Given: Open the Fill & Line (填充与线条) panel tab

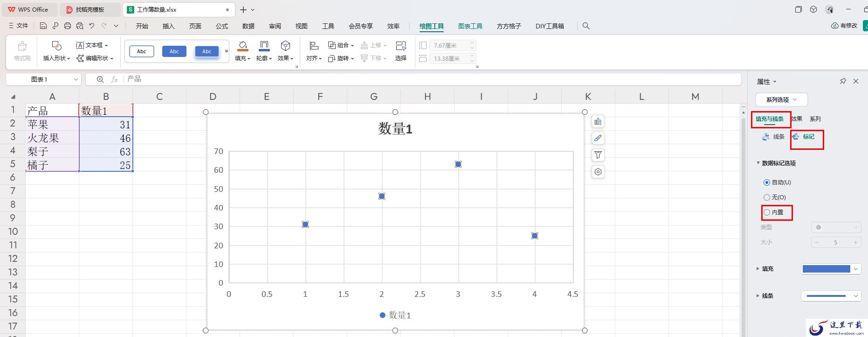Looking at the screenshot, I should (770, 119).
